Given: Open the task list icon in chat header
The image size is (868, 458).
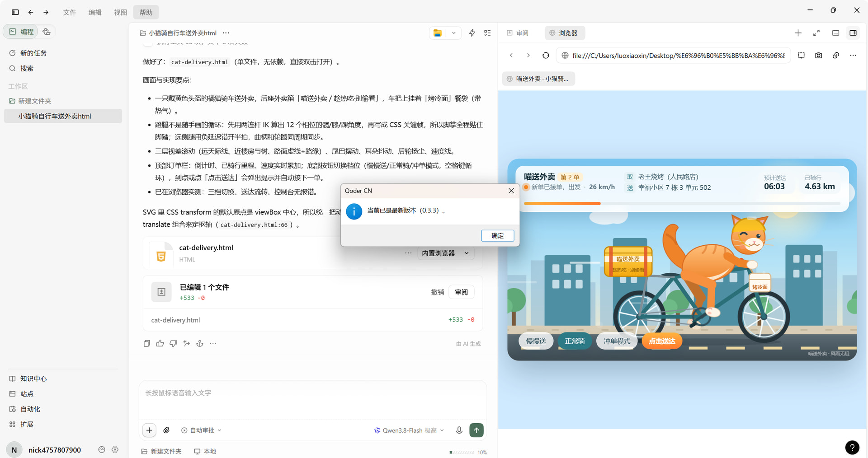Looking at the screenshot, I should point(487,33).
